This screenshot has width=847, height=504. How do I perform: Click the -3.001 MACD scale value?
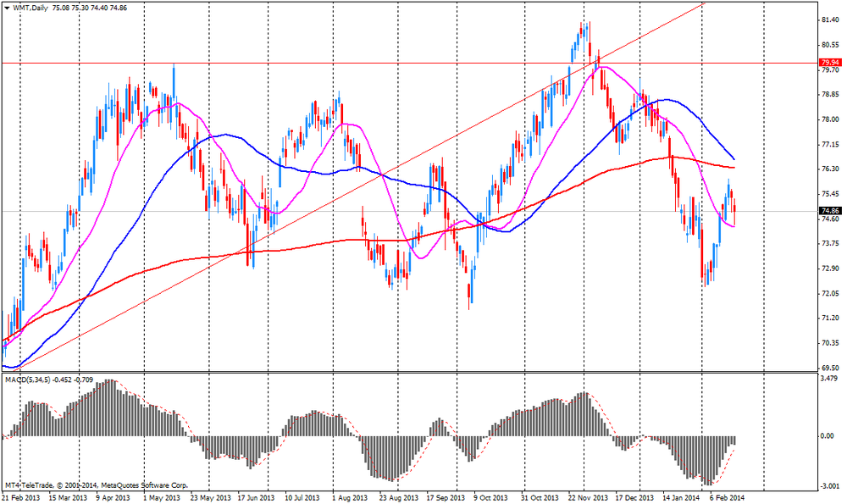pos(830,486)
